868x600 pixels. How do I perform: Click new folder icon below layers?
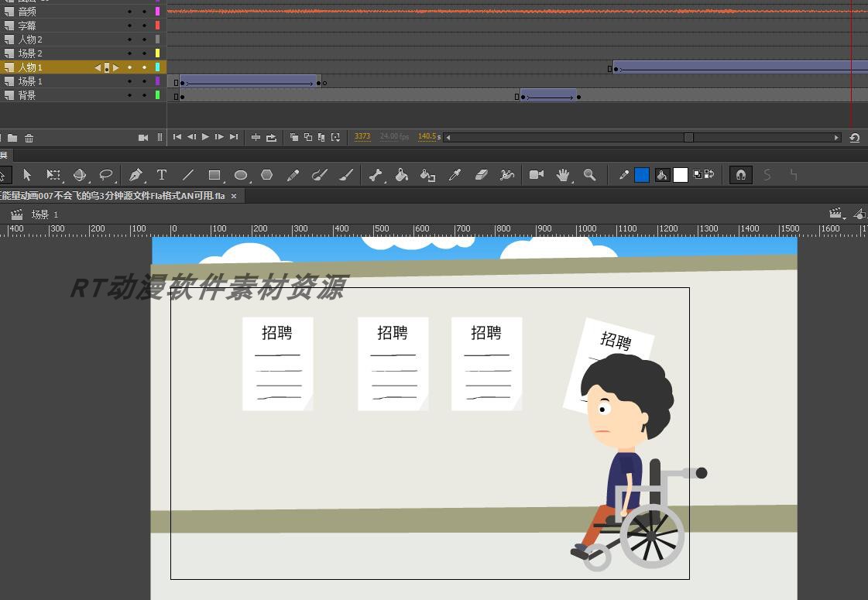[x=12, y=138]
